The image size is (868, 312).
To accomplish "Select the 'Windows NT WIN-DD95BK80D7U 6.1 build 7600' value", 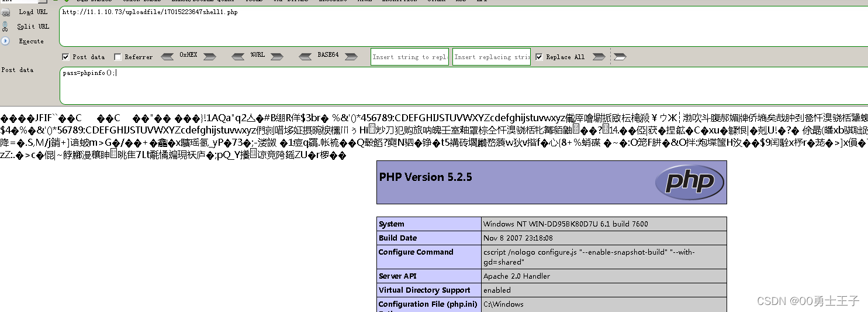I will [x=565, y=224].
